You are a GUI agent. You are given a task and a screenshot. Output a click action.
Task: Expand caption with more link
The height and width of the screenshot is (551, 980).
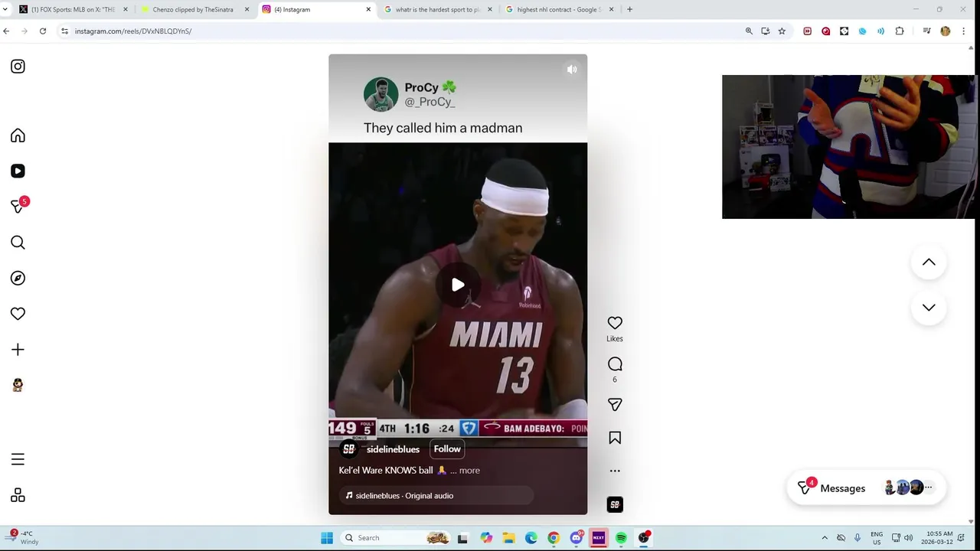coord(469,471)
